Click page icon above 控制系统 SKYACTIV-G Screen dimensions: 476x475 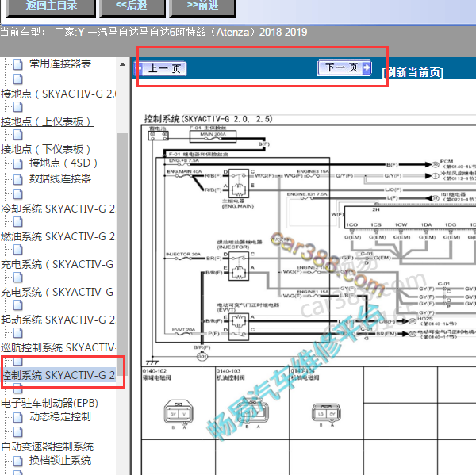(18, 361)
